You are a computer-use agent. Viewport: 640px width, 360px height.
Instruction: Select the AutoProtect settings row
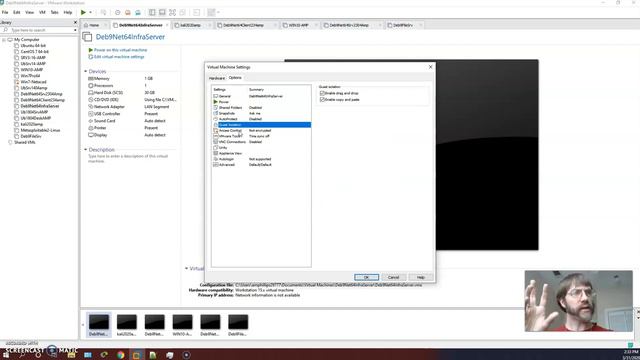coord(261,119)
